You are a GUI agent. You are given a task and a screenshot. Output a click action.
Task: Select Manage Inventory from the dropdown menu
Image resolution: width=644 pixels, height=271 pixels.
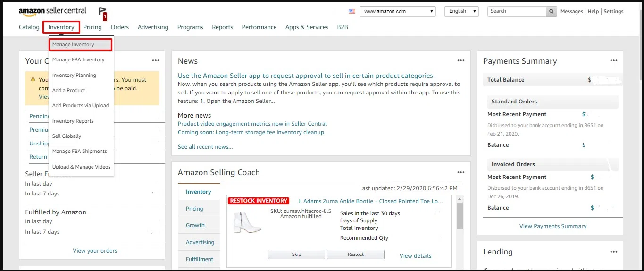(80, 44)
